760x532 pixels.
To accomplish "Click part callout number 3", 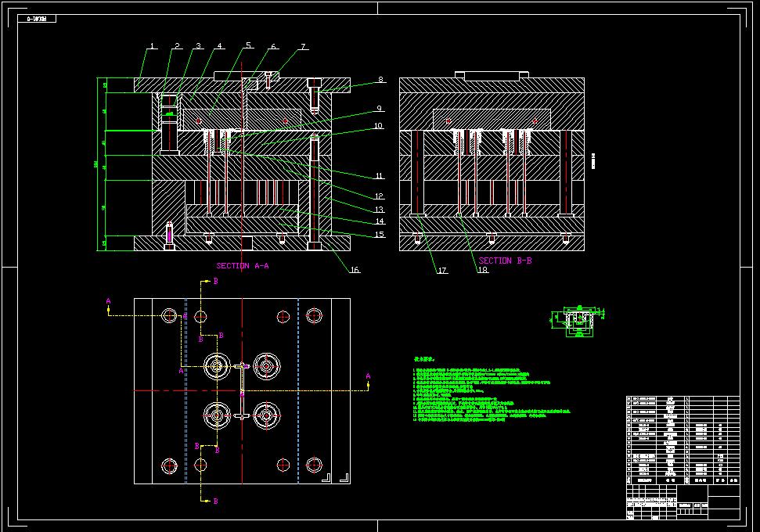I will [198, 45].
